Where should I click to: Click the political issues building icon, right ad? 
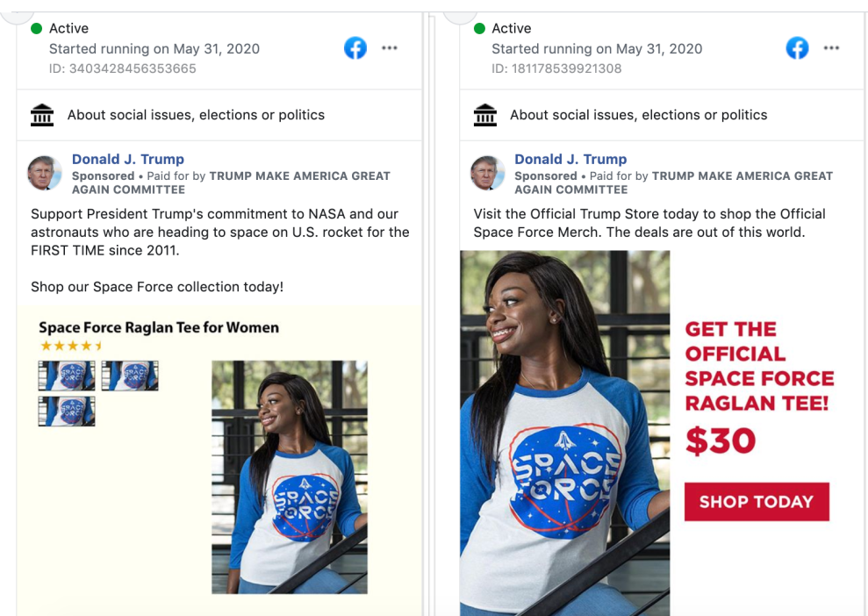(484, 115)
